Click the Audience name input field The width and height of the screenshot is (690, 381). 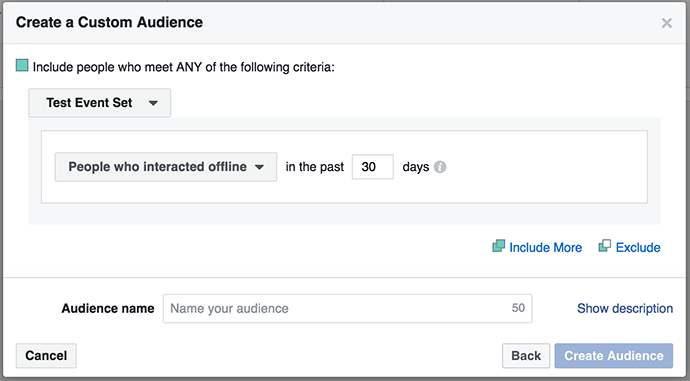(x=347, y=308)
